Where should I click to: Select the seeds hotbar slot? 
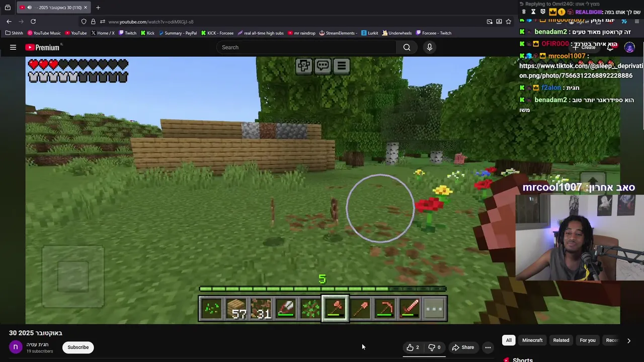211,308
